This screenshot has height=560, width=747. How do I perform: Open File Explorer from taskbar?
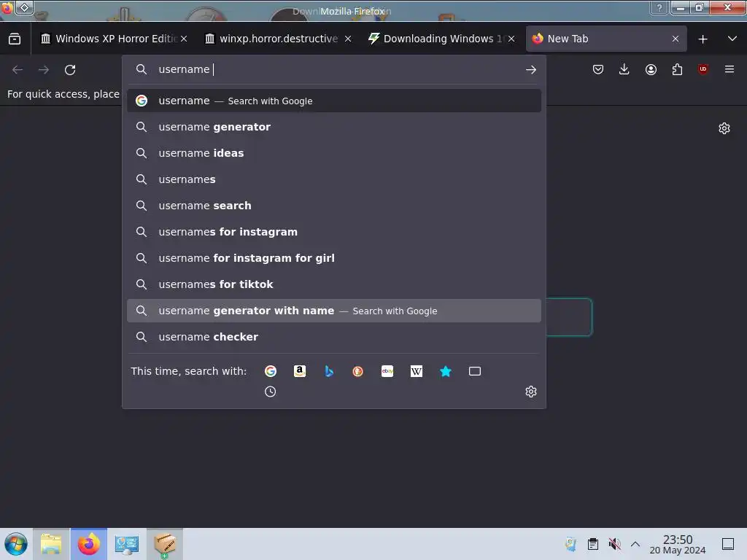pos(52,544)
